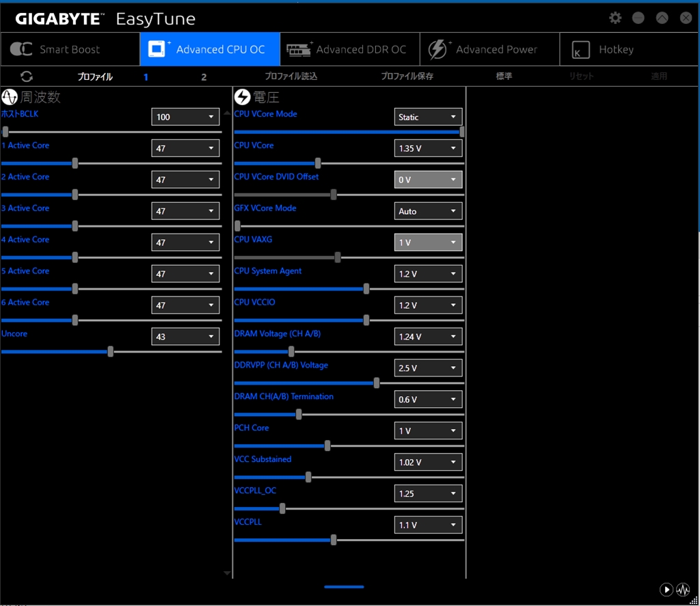Open the 3 Active Core ratio dropdown
700x606 pixels.
click(x=185, y=211)
